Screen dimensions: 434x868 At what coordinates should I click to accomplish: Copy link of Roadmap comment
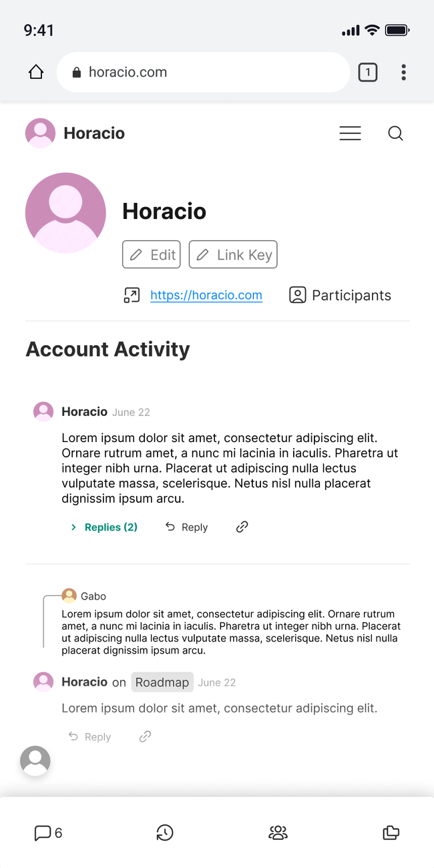(145, 736)
